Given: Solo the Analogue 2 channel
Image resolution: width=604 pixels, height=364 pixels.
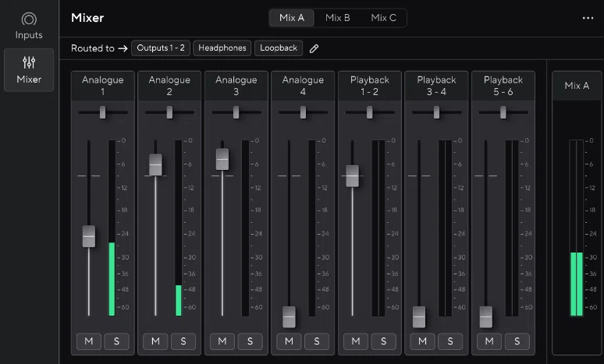Looking at the screenshot, I should click(x=183, y=341).
